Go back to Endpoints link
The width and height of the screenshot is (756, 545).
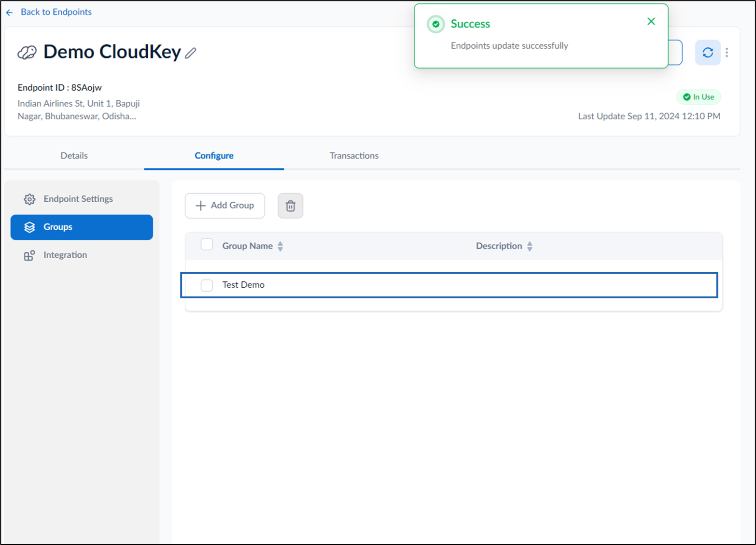(56, 12)
